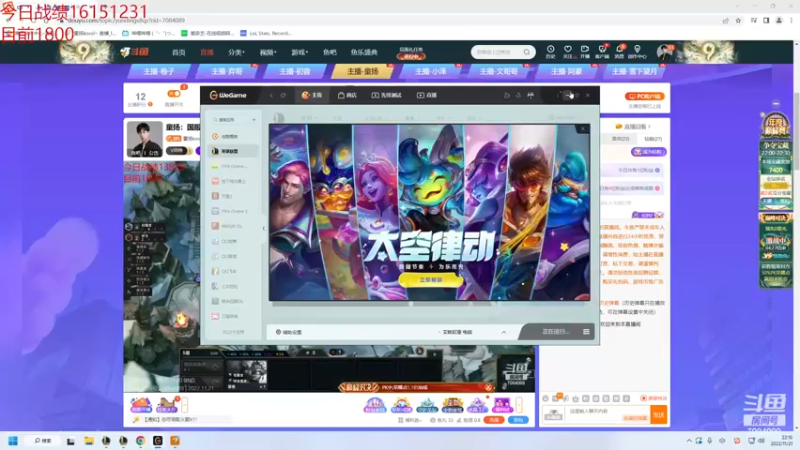
Task: Collapse the annual festival side widget
Action: (776, 104)
